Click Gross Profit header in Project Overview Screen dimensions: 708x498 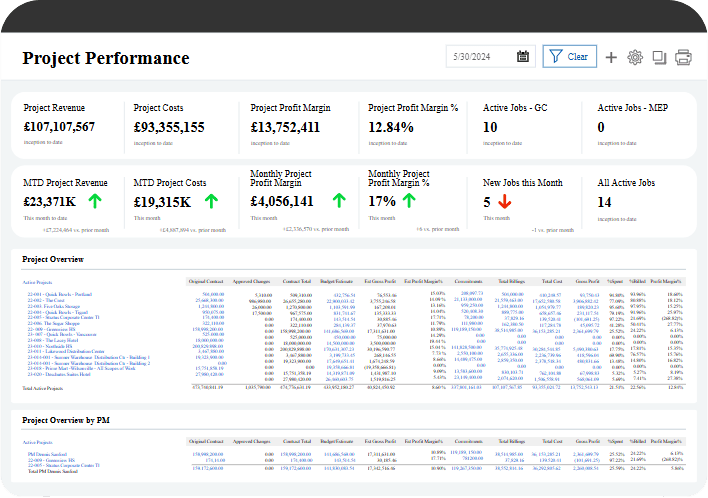(x=587, y=281)
